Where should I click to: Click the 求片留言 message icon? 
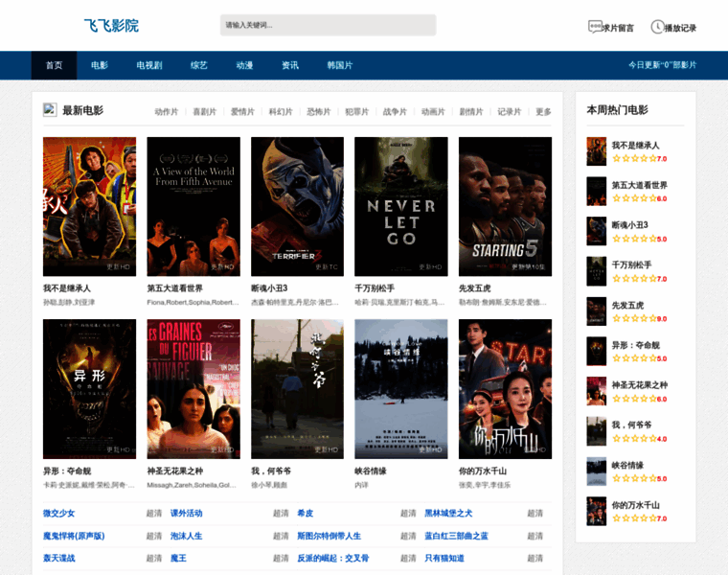[x=595, y=27]
